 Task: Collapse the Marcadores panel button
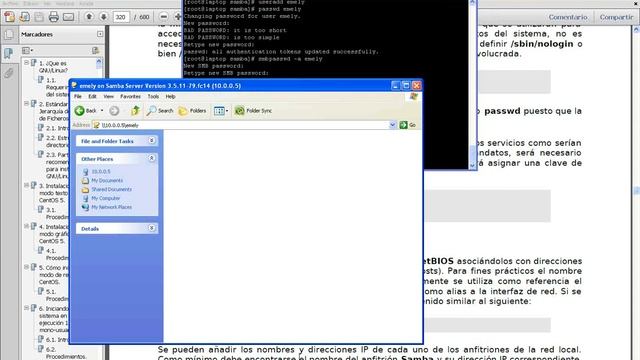coord(100,34)
